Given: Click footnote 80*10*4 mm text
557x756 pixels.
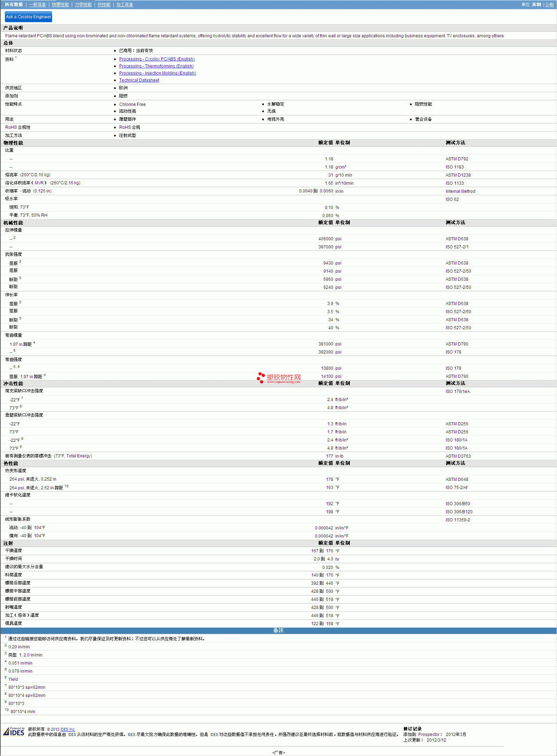Looking at the screenshot, I should [x=23, y=712].
